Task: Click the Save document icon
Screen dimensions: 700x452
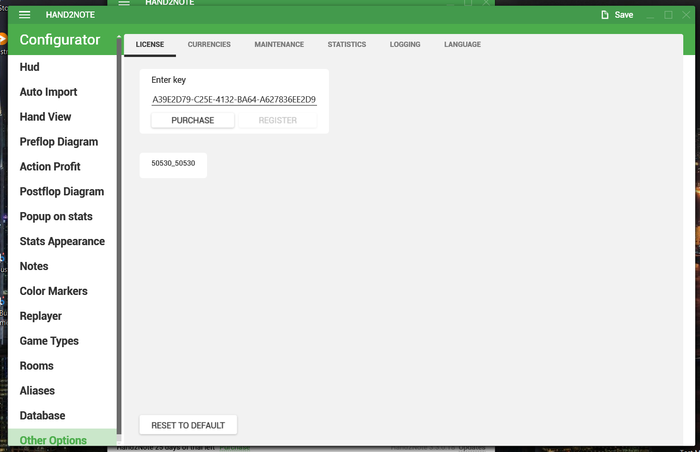Action: (605, 15)
